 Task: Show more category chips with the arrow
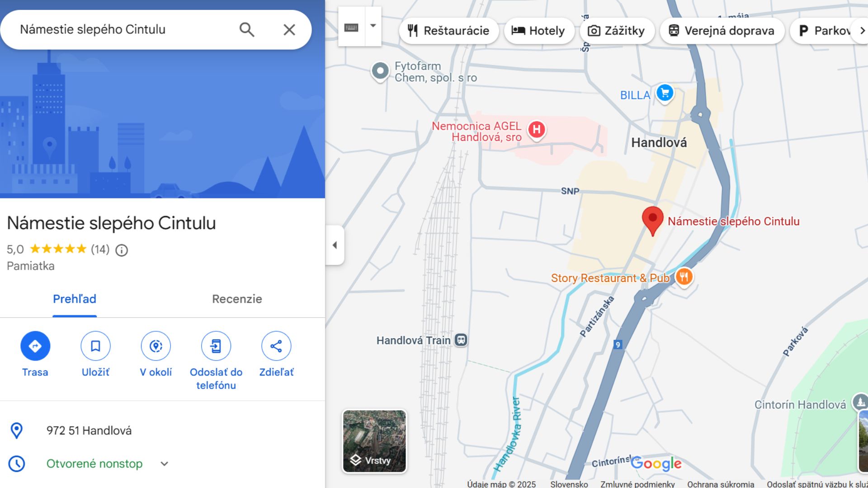pyautogui.click(x=862, y=31)
